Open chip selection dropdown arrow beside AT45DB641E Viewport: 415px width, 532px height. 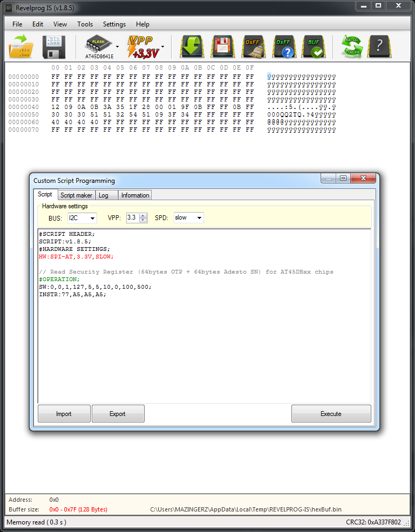point(118,47)
